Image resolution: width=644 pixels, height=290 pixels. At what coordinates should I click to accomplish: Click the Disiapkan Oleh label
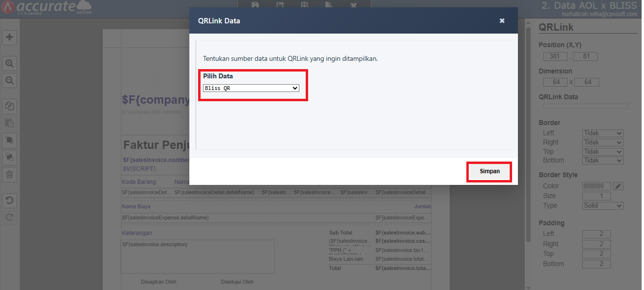point(159,282)
